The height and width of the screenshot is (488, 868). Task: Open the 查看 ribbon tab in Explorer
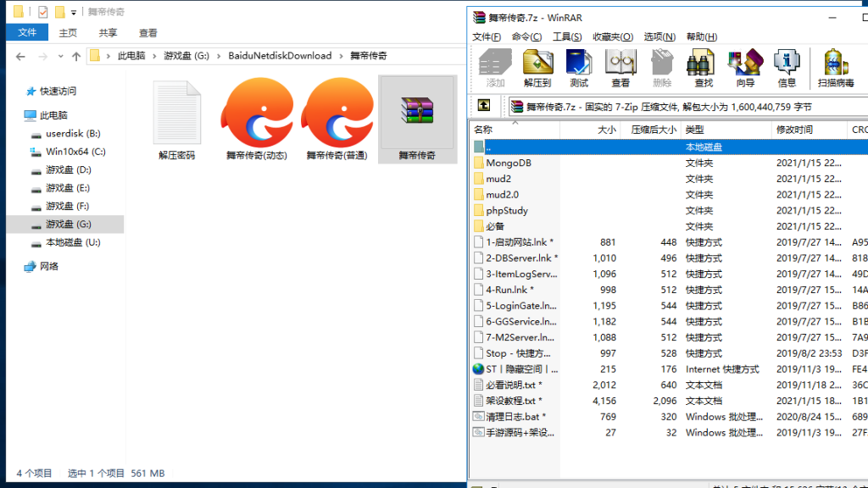click(x=147, y=33)
